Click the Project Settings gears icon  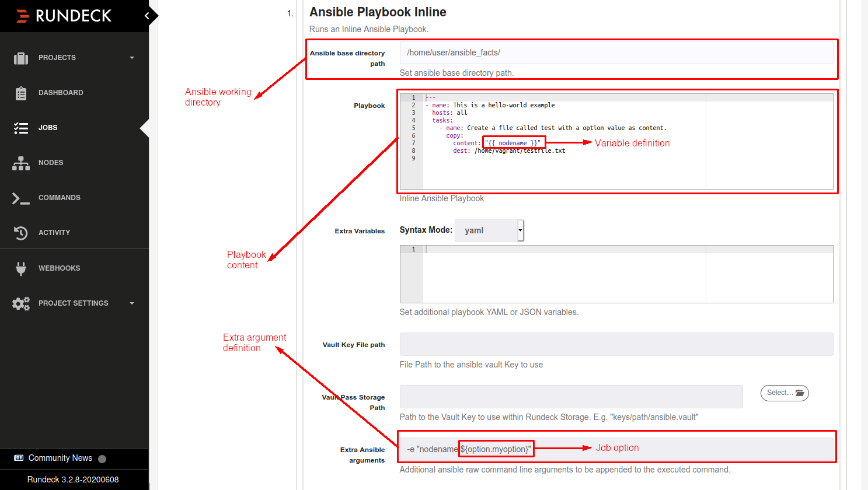click(x=21, y=303)
